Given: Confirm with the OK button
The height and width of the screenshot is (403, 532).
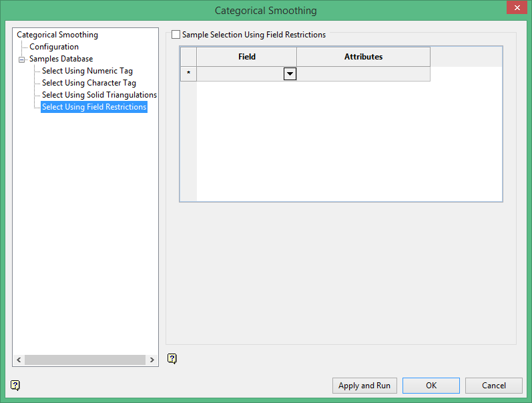Looking at the screenshot, I should click(431, 386).
